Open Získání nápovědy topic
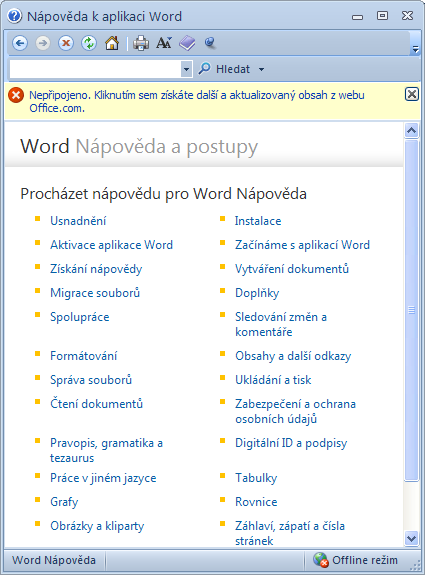The image size is (425, 575). 96,269
